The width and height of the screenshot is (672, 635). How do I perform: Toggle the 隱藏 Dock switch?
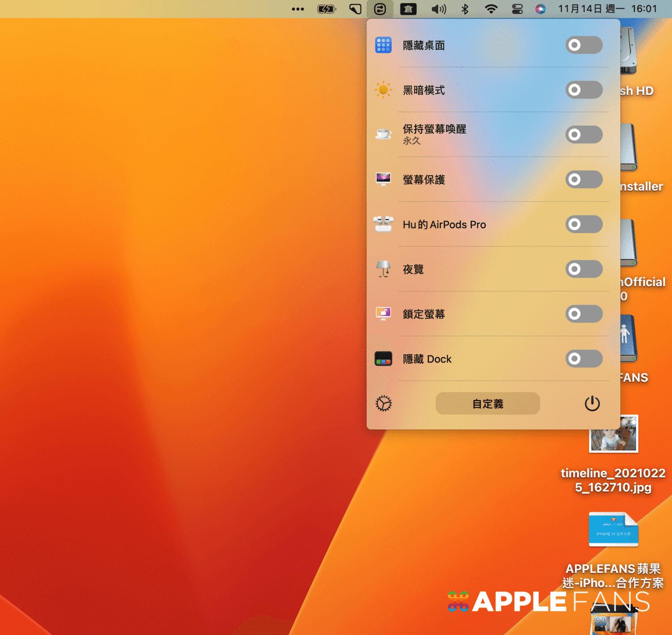(x=583, y=359)
